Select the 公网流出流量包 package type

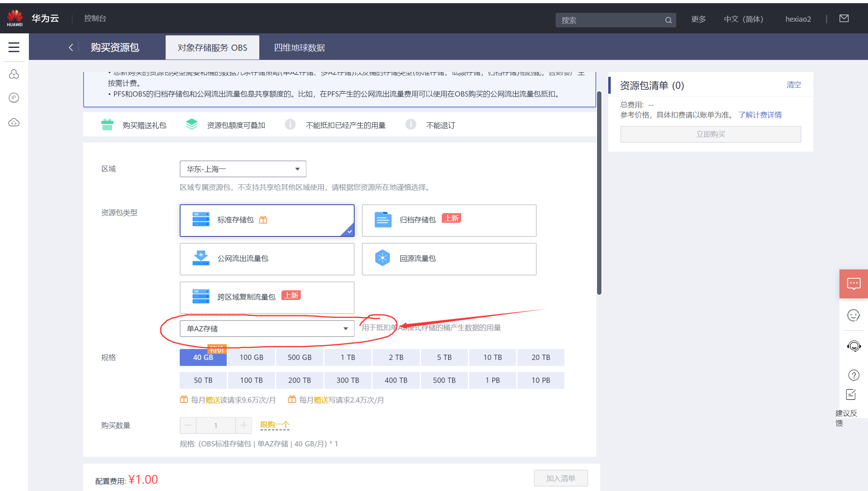point(267,259)
